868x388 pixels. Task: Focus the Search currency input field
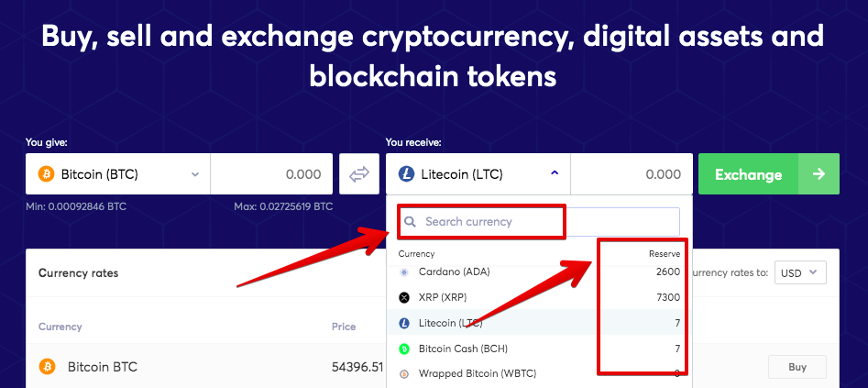(x=539, y=222)
